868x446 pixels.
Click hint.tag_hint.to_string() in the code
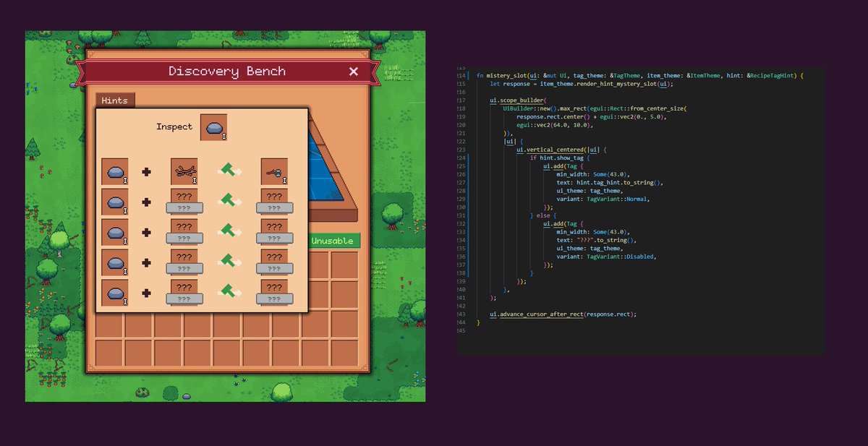(617, 183)
